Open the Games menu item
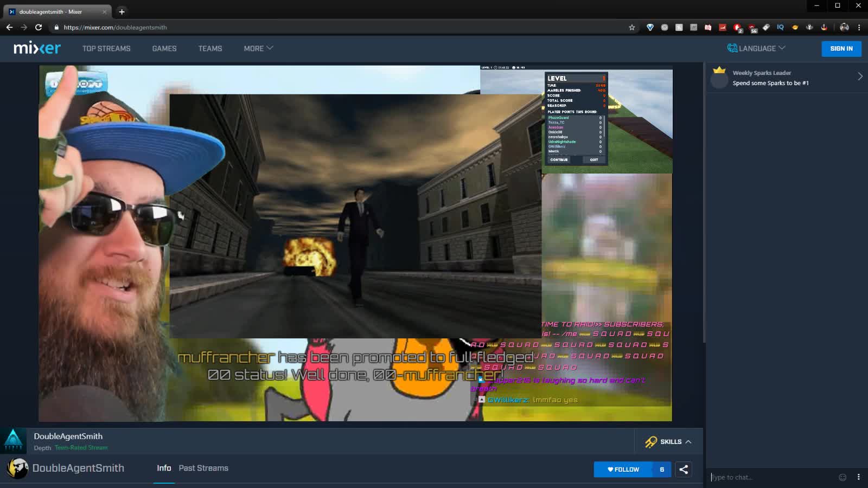This screenshot has height=488, width=868. tap(164, 48)
